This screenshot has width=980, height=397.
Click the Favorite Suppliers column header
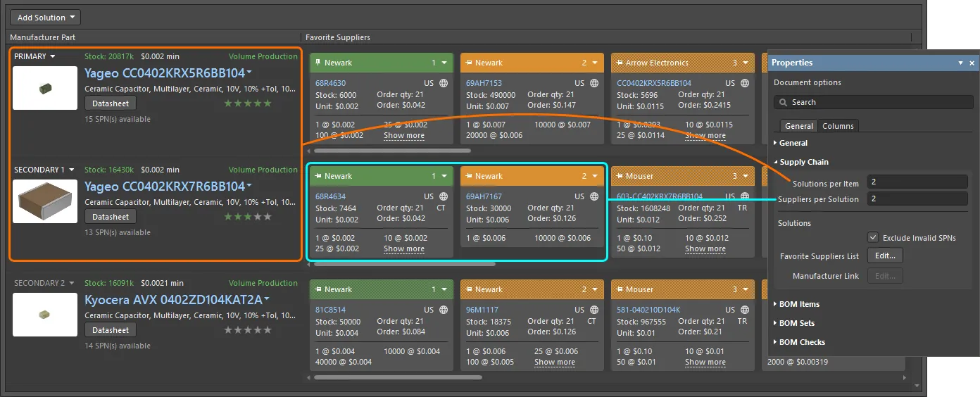[x=337, y=37]
